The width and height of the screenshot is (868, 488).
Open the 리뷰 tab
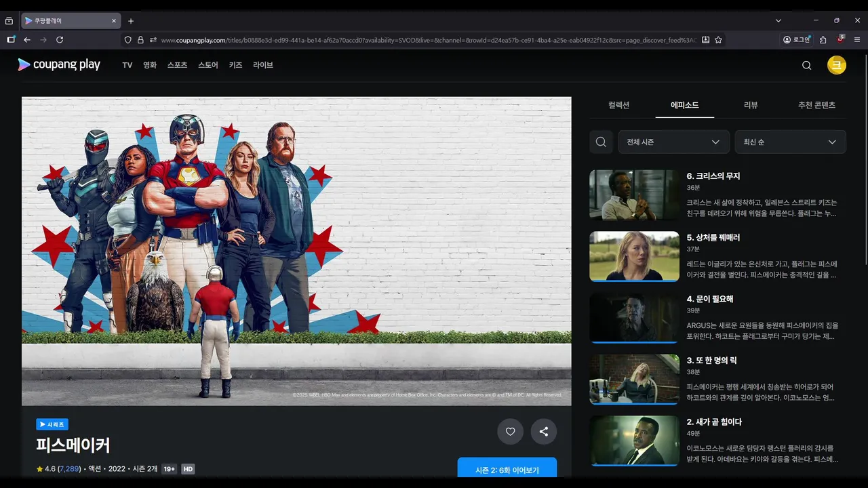pos(751,105)
